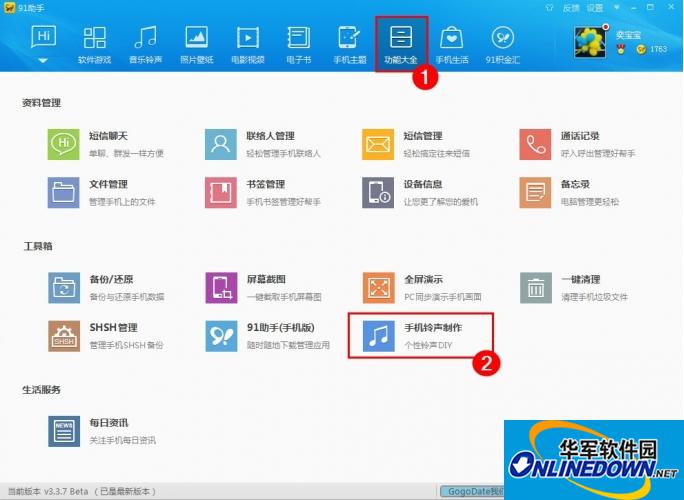Open 联系人管理 contacts manager

220,144
